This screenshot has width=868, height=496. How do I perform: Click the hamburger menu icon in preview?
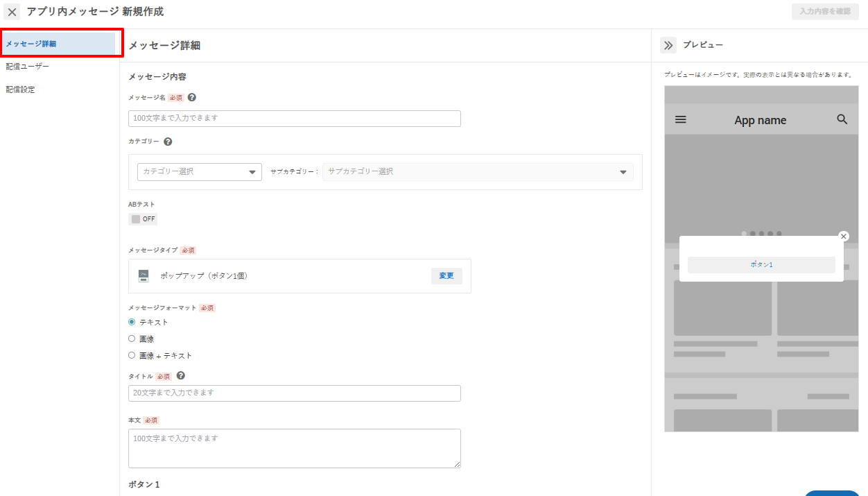point(681,119)
